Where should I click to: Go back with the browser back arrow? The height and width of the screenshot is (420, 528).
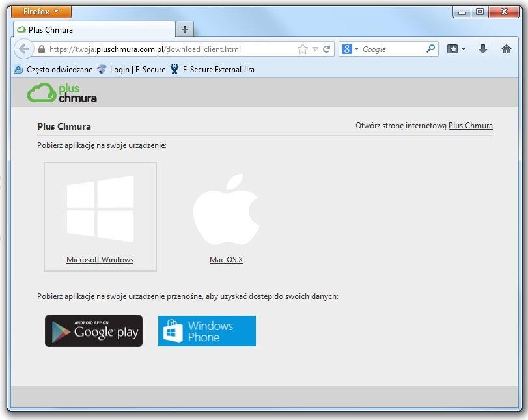click(23, 49)
